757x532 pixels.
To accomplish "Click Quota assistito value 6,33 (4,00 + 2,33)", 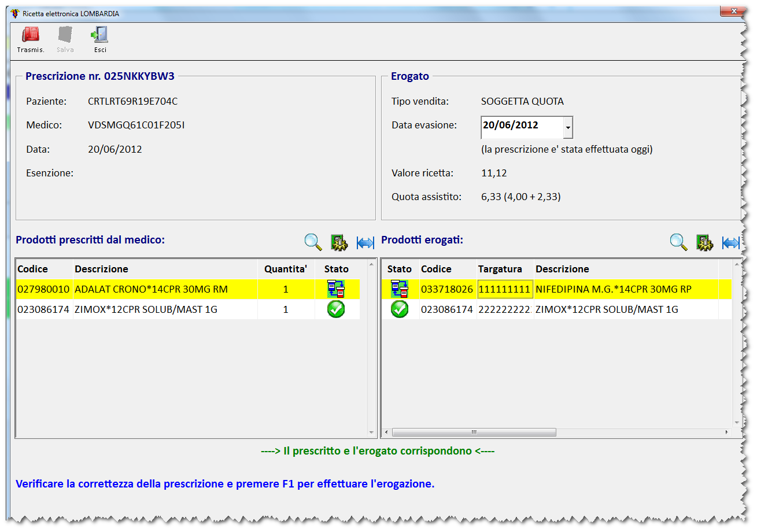I will pyautogui.click(x=521, y=197).
